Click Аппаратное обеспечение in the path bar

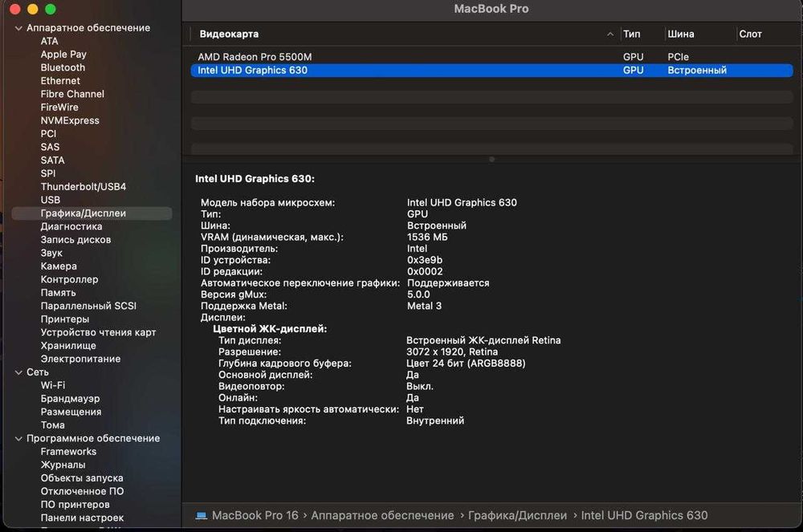pos(382,516)
